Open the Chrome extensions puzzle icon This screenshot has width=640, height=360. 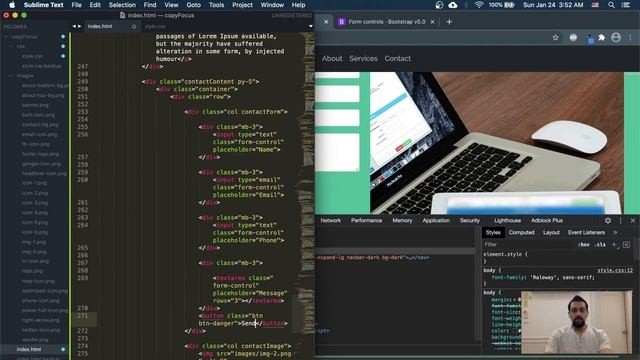tap(602, 38)
